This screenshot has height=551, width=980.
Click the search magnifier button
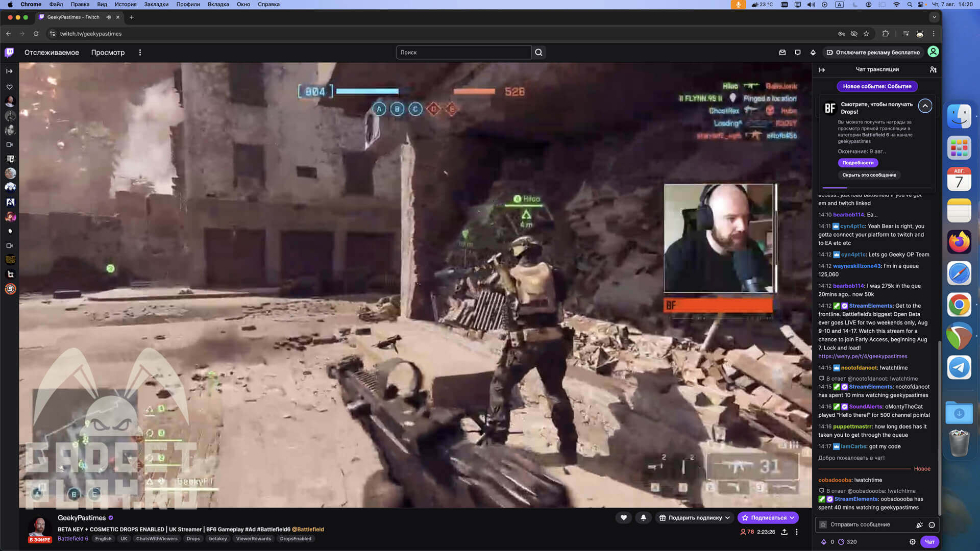coord(538,52)
